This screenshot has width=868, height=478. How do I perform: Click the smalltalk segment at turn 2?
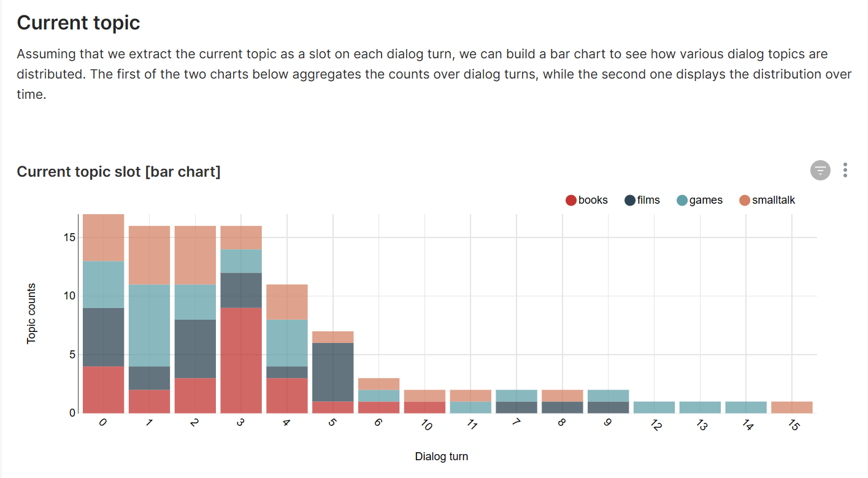click(195, 255)
